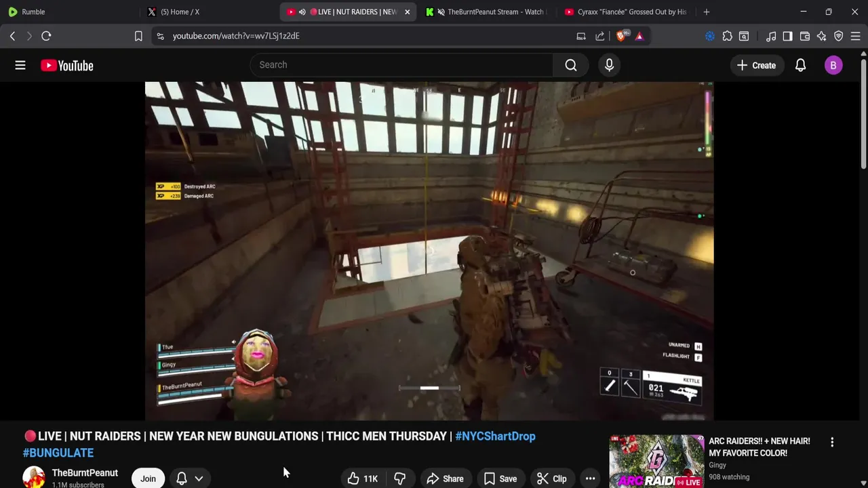868x488 pixels.
Task: Click the "908 watching" text
Action: click(x=729, y=477)
